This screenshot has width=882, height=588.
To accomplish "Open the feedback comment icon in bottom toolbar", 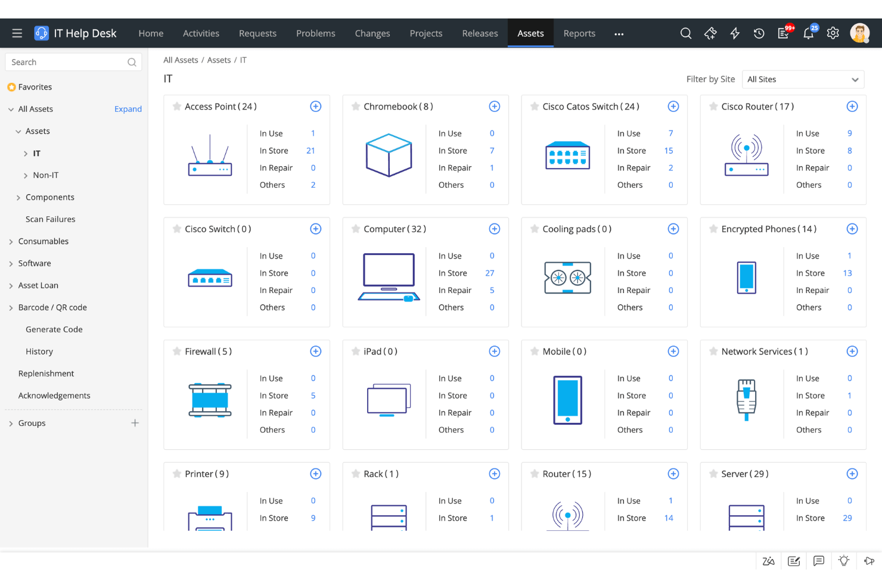I will [x=819, y=561].
